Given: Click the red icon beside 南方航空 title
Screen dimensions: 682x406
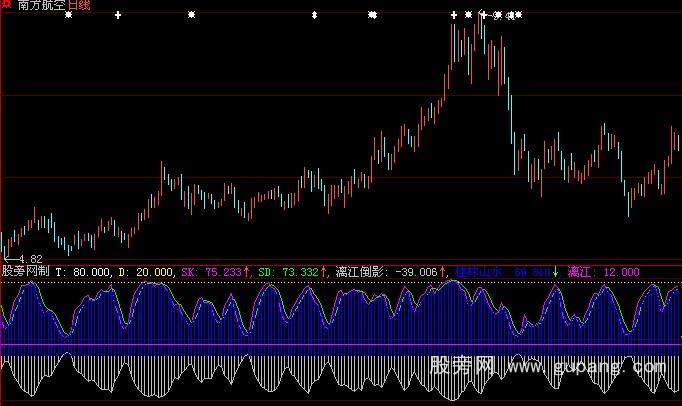Looking at the screenshot, I should [x=7, y=6].
